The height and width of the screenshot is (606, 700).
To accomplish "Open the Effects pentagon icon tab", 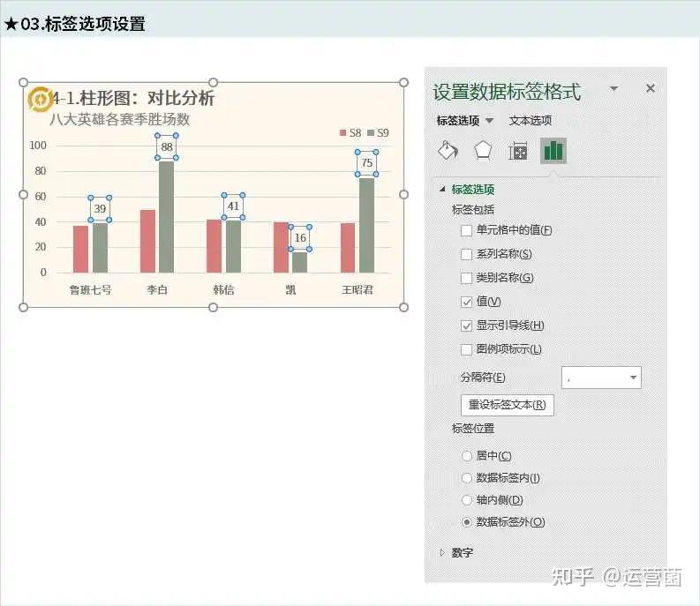I will (x=483, y=150).
